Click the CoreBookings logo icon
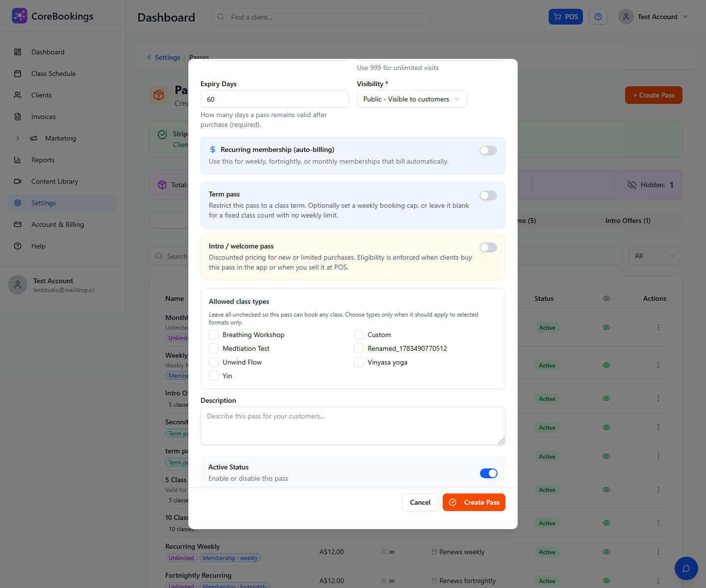 20,16
